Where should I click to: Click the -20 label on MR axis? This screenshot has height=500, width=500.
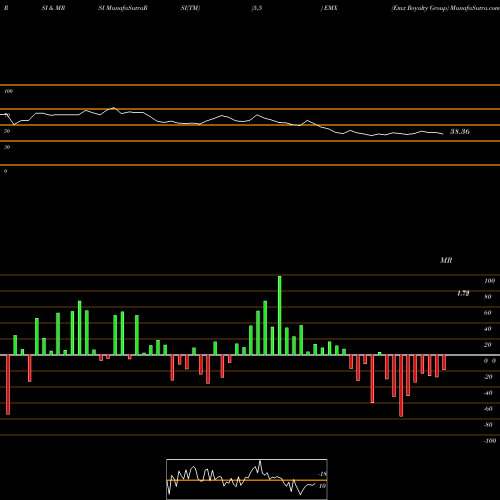click(488, 377)
